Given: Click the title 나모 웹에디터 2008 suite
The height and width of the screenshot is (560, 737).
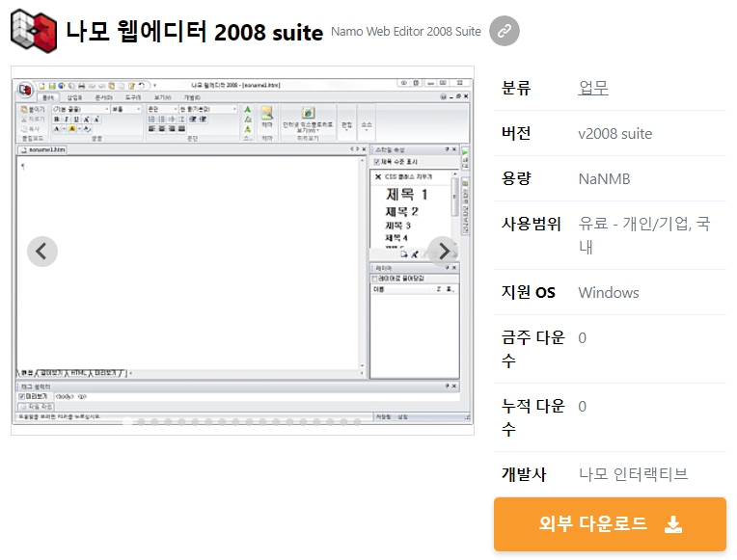Looking at the screenshot, I should (194, 32).
